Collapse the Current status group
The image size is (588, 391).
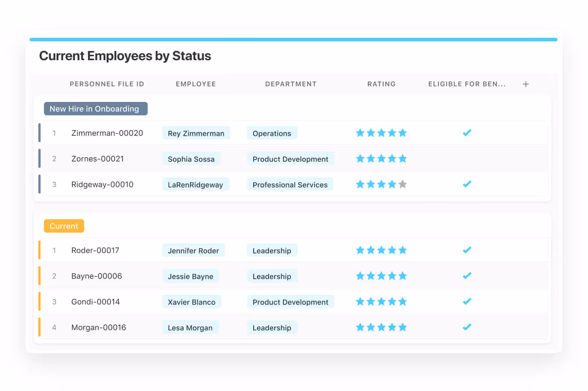point(64,226)
